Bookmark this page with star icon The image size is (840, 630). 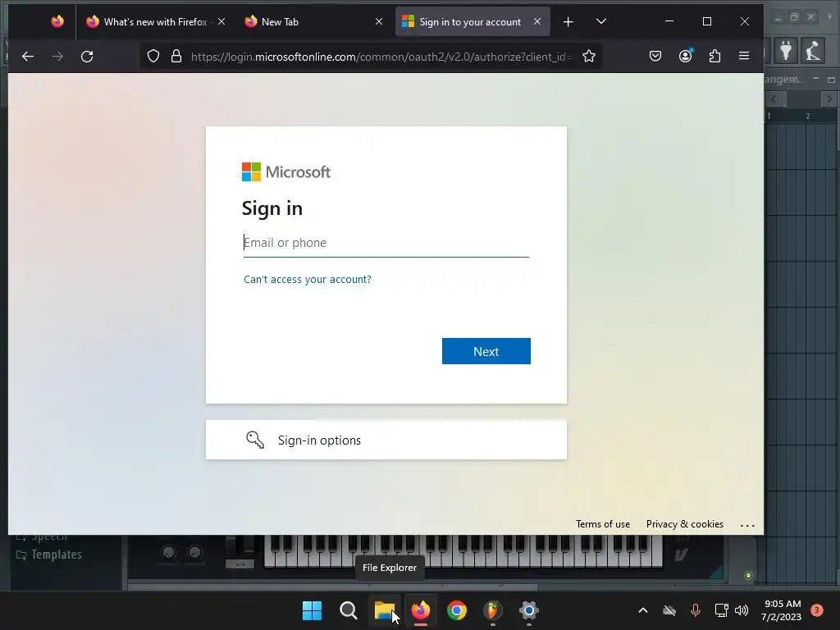589,57
